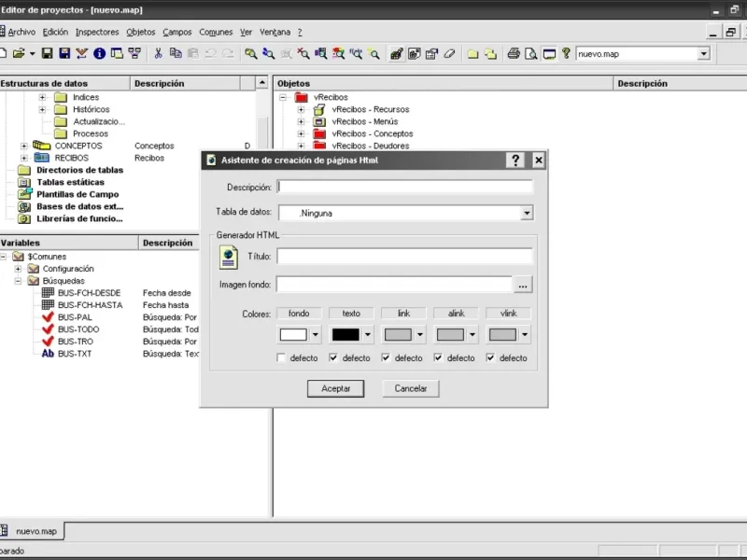Viewport: 747px width, 560px height.
Task: Click the double yellow folders toolbar icon
Action: [x=490, y=54]
